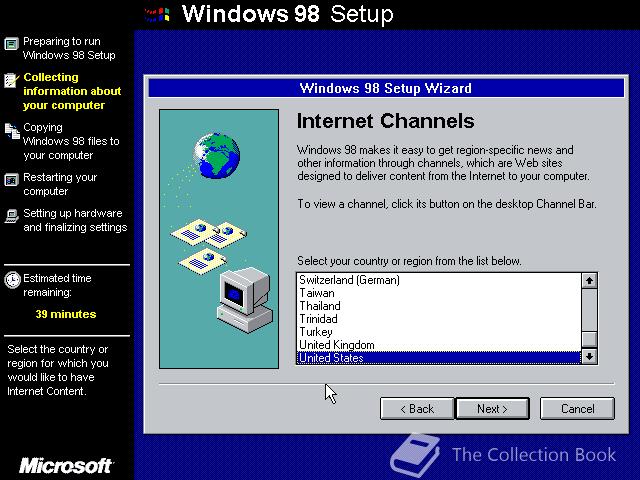
Task: Click the country list scroll down arrow
Action: [589, 356]
